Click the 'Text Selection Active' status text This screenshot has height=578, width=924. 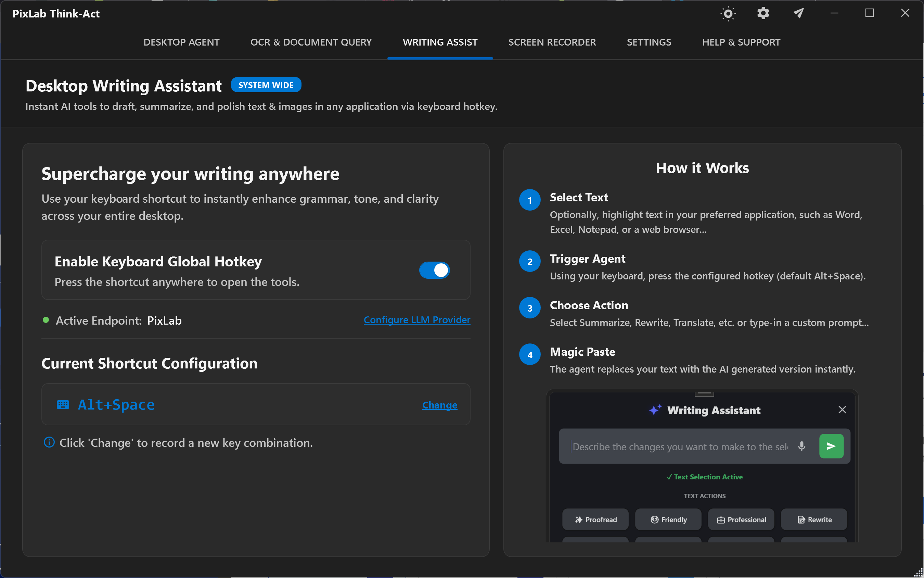tap(705, 477)
